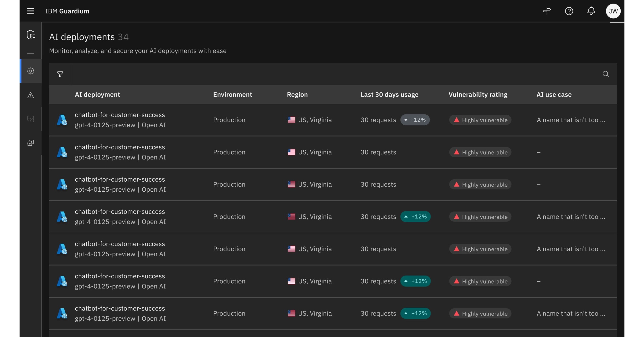Open the integrations sidebar icon at bottom
Image resolution: width=644 pixels, height=337 pixels.
(31, 143)
